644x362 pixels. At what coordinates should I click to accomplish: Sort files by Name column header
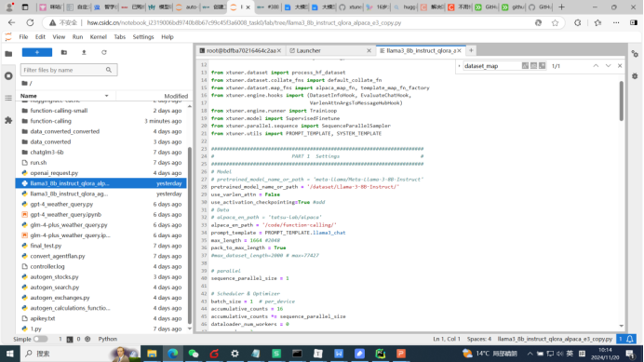66,96
